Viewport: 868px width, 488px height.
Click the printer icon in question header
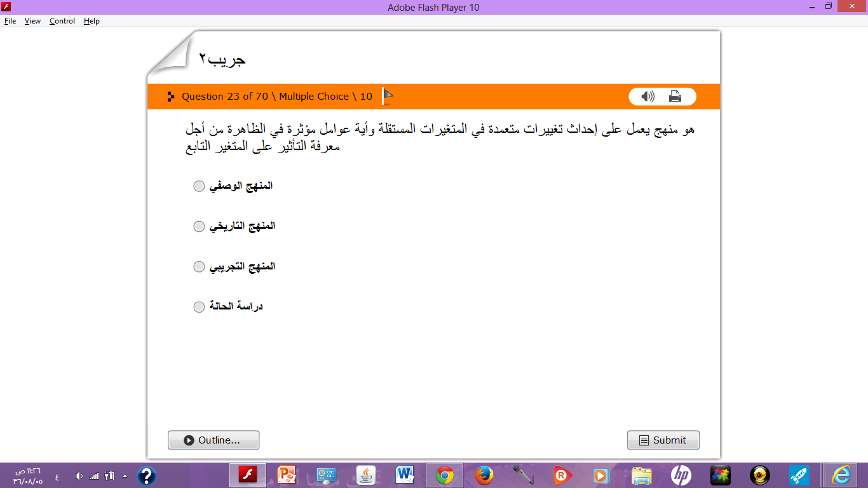(675, 97)
